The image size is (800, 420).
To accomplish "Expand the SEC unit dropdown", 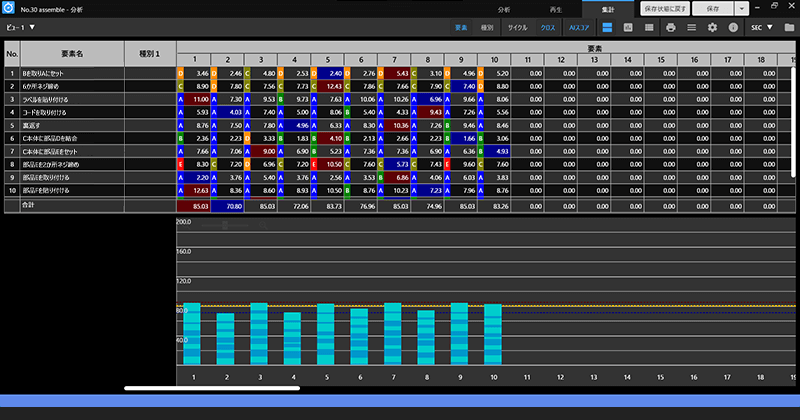I will point(763,27).
